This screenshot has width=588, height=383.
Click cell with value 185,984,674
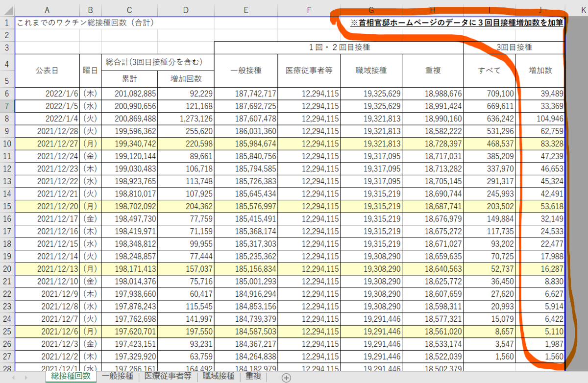tap(245, 144)
